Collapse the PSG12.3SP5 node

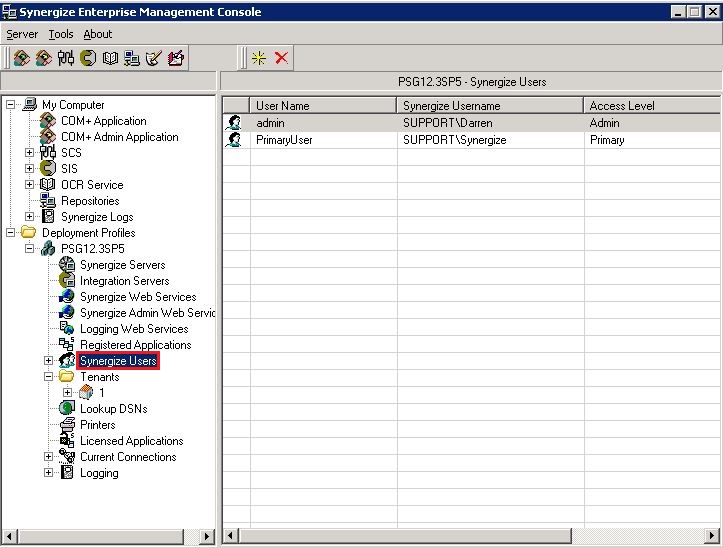tap(30, 249)
